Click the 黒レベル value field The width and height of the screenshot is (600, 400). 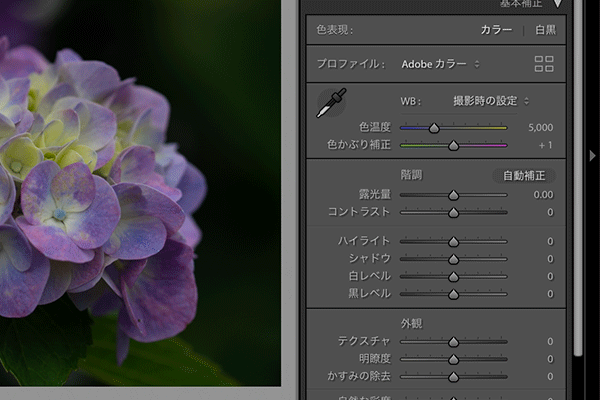point(550,294)
